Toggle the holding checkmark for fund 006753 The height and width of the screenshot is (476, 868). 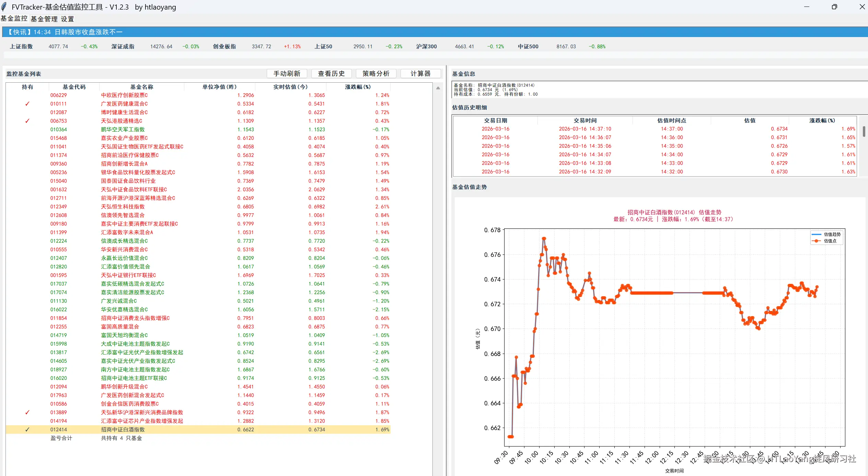pyautogui.click(x=27, y=121)
